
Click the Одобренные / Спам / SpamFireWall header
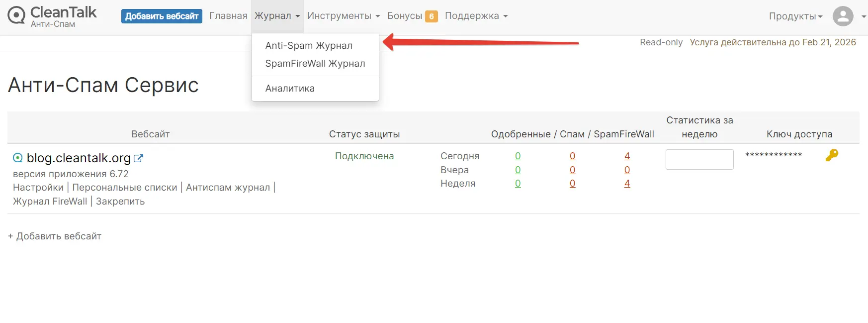click(573, 134)
